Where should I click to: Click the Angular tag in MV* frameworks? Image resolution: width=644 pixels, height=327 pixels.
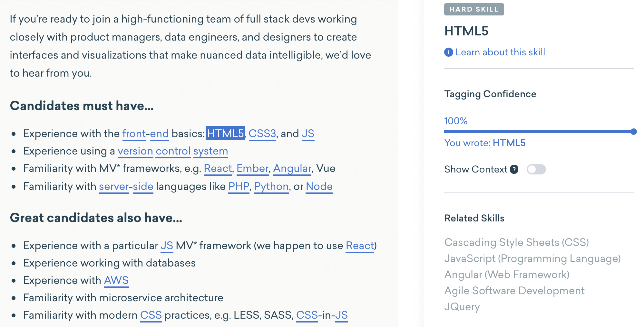click(292, 168)
